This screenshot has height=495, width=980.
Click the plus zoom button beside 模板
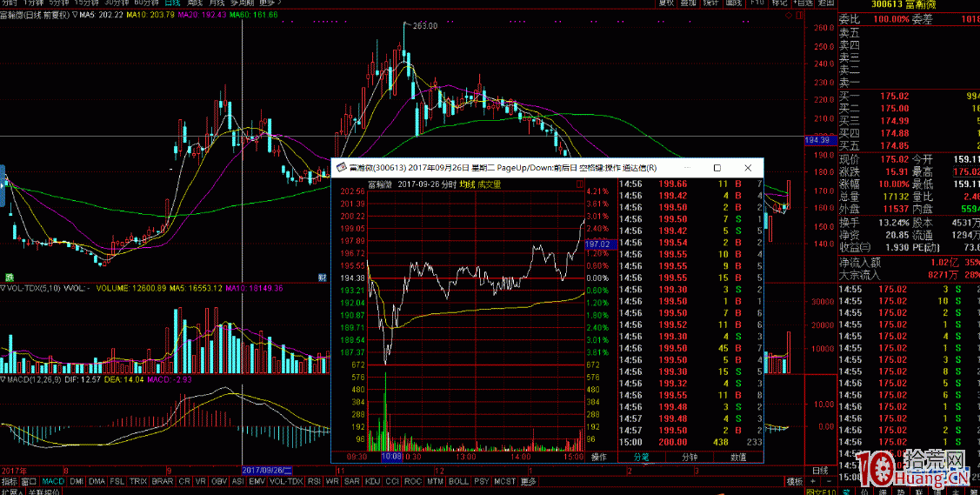812,481
